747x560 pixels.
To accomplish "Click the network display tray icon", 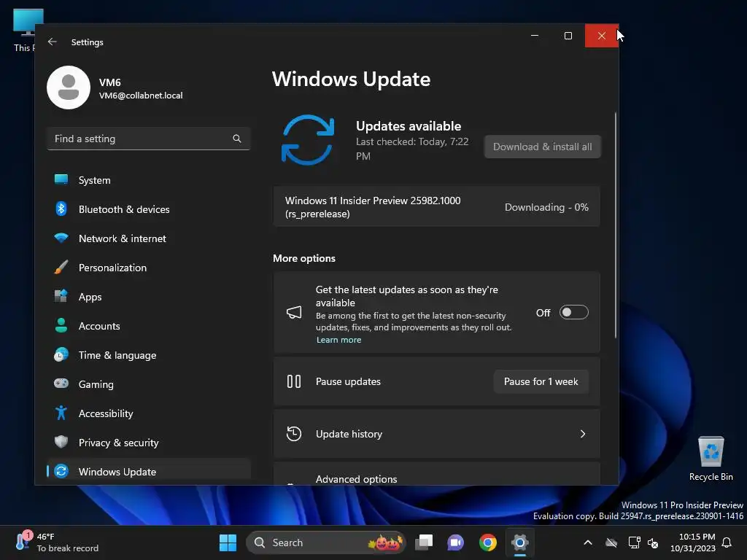I will tap(634, 542).
